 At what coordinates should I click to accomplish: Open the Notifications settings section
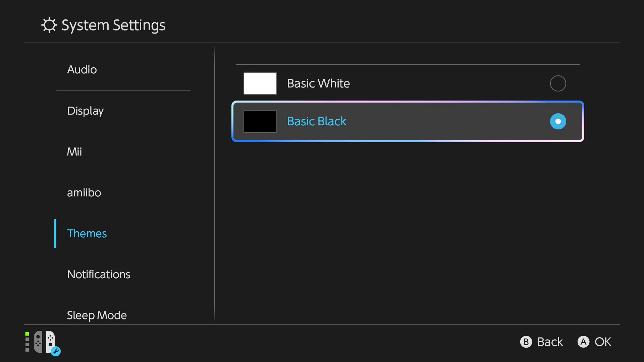point(98,274)
